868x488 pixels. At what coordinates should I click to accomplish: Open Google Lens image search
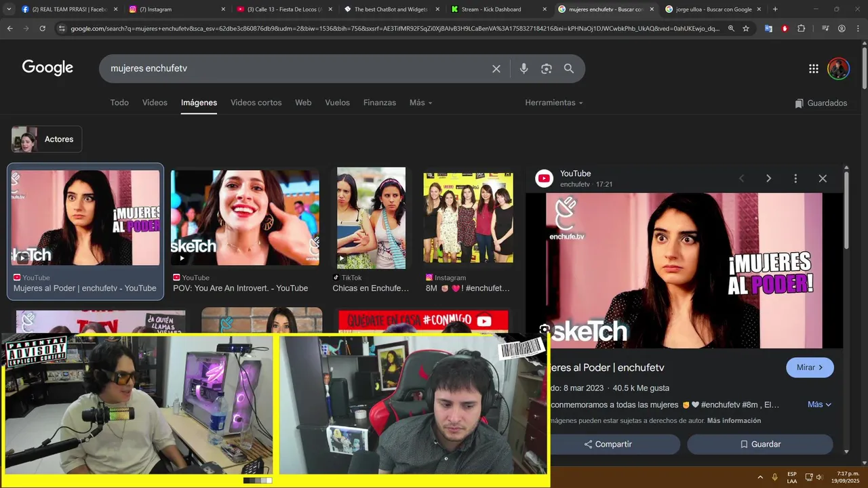click(x=547, y=68)
